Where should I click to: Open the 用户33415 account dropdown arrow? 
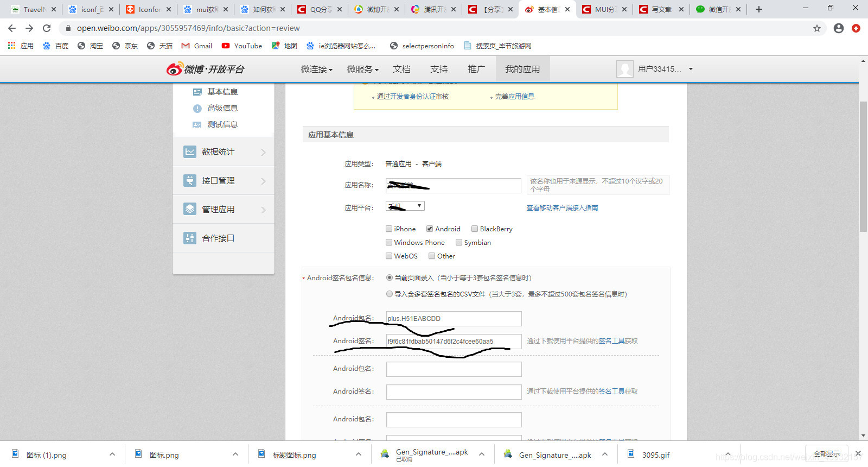pyautogui.click(x=691, y=69)
